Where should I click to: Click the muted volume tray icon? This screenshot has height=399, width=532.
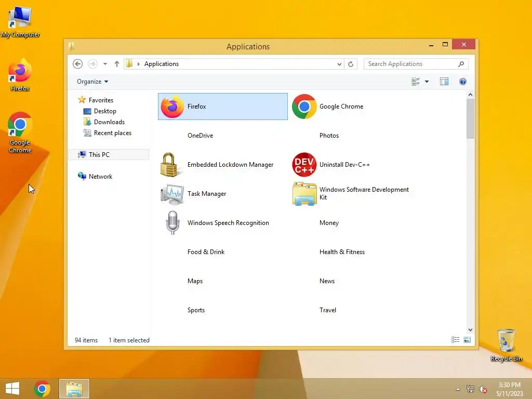(x=483, y=389)
